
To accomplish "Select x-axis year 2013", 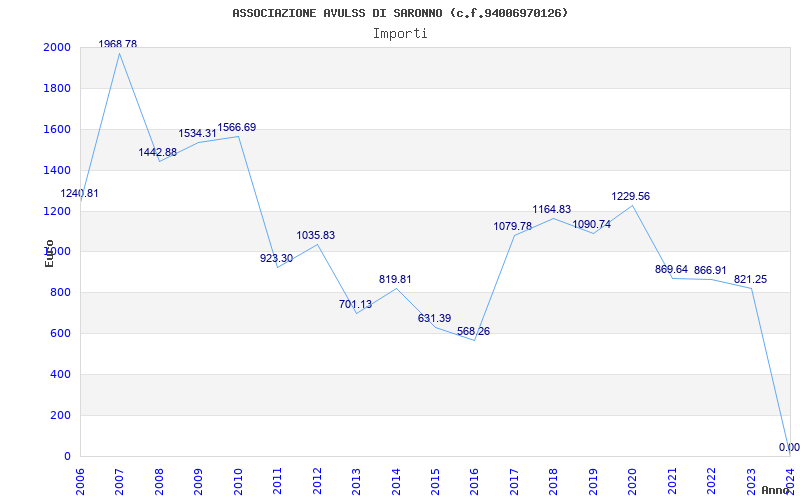I will click(x=357, y=481).
